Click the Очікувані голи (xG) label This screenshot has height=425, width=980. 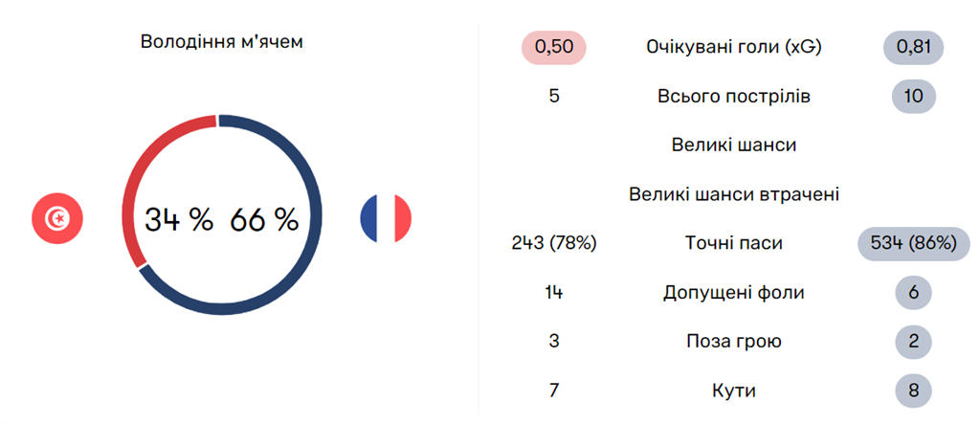[734, 47]
